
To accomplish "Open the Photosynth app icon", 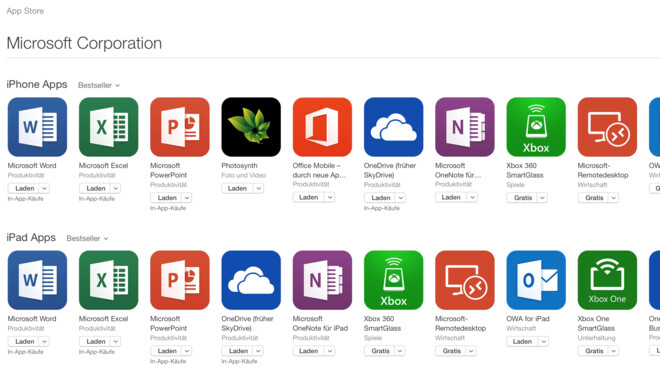I will 251,127.
